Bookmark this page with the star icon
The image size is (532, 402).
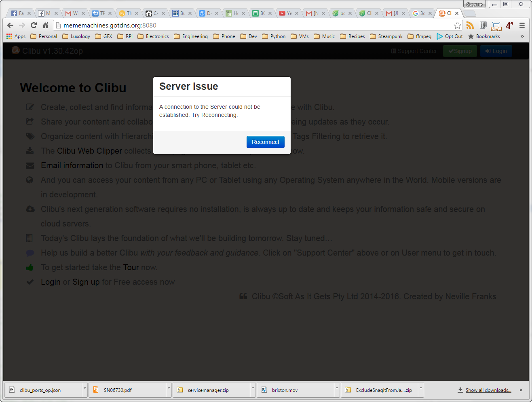tap(457, 25)
